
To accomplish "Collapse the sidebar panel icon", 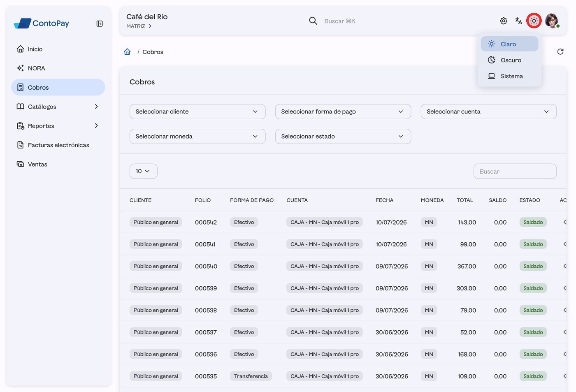I will 100,24.
